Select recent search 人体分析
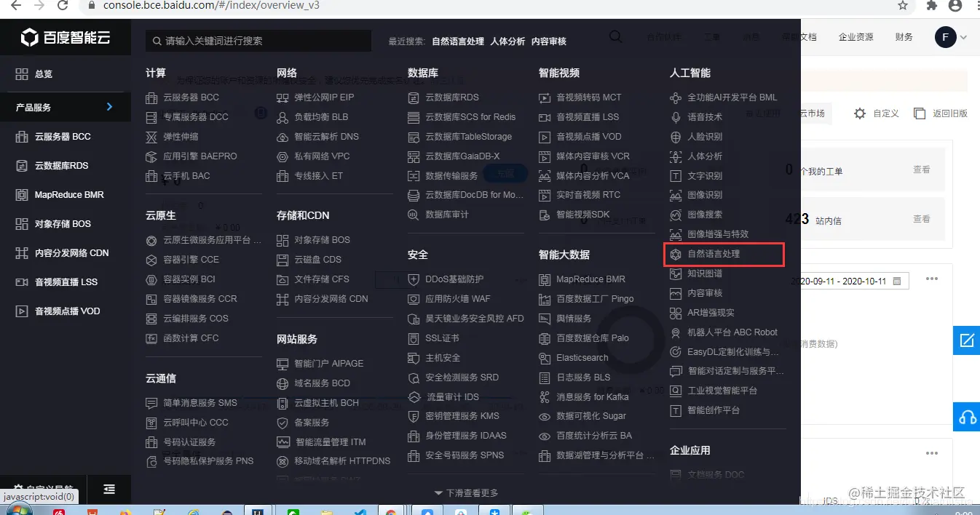 click(507, 41)
